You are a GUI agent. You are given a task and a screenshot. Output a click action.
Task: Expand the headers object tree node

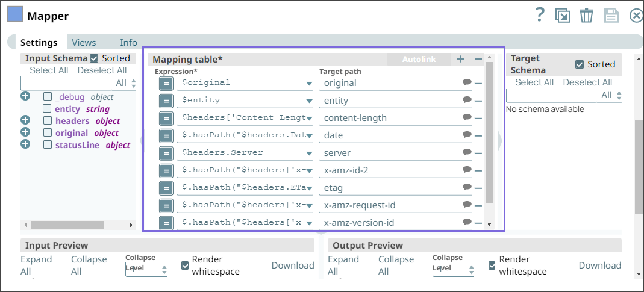tap(25, 121)
